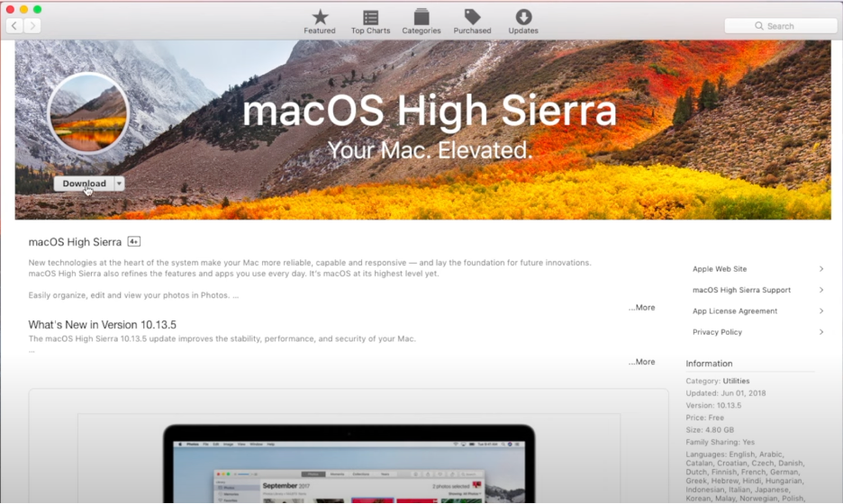Open the macOS High Sierra Support link
The image size is (843, 504).
point(741,290)
